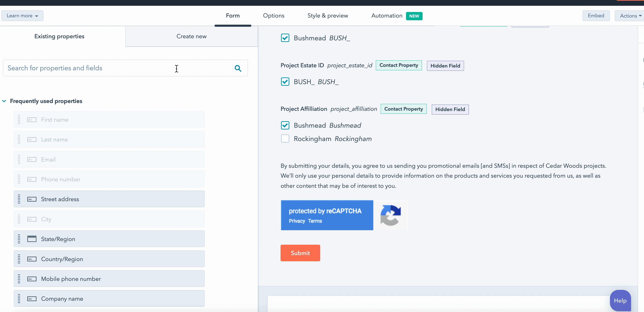Viewport: 644px width, 312px height.
Task: Select the Create new tab
Action: tap(191, 36)
